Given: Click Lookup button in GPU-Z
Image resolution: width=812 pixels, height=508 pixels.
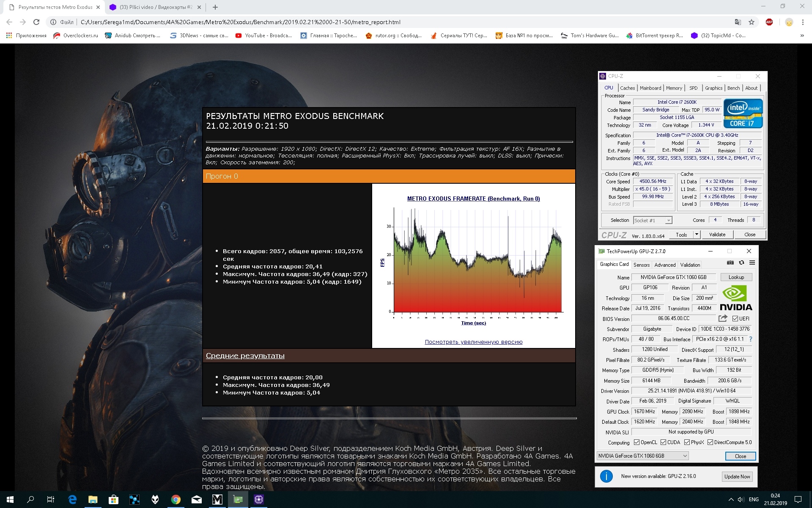Looking at the screenshot, I should pos(736,277).
